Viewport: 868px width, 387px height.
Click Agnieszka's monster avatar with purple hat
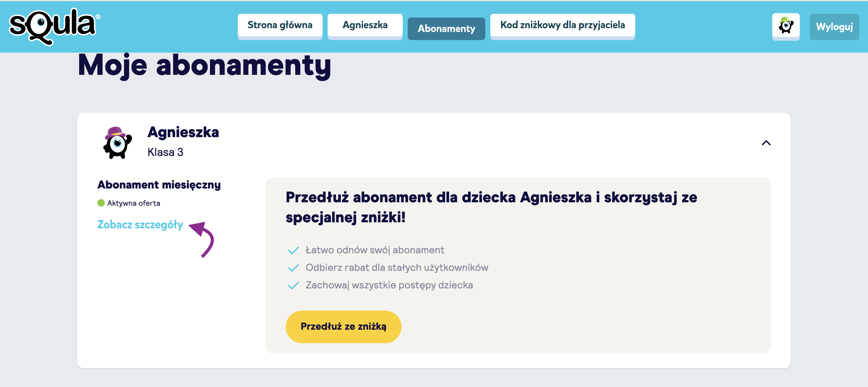[117, 142]
